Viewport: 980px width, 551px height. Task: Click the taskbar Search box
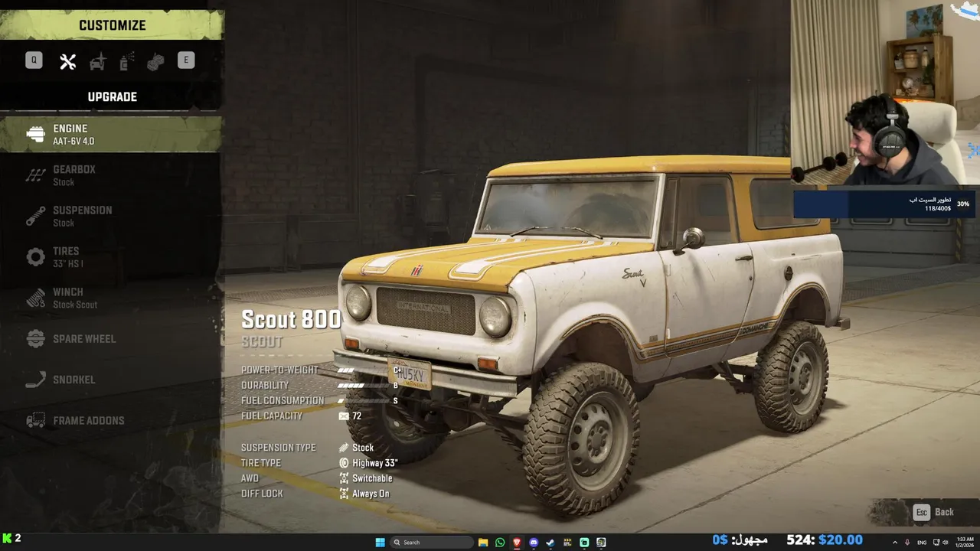coord(431,543)
